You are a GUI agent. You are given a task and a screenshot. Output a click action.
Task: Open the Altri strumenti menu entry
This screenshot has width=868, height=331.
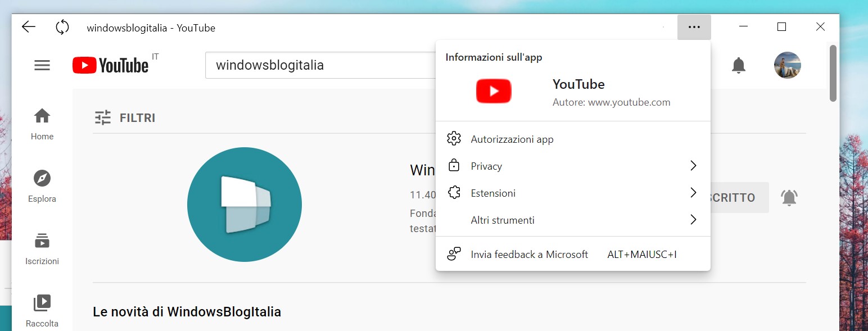[573, 220]
